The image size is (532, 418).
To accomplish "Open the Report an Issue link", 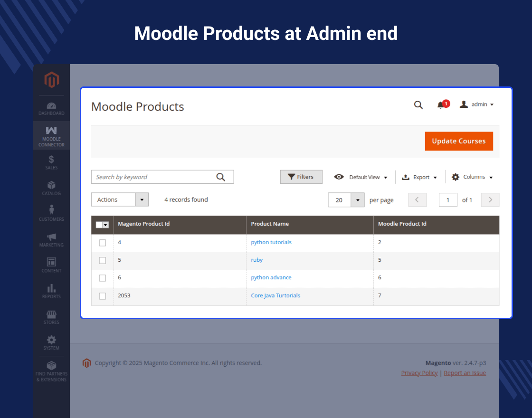I will pyautogui.click(x=465, y=373).
